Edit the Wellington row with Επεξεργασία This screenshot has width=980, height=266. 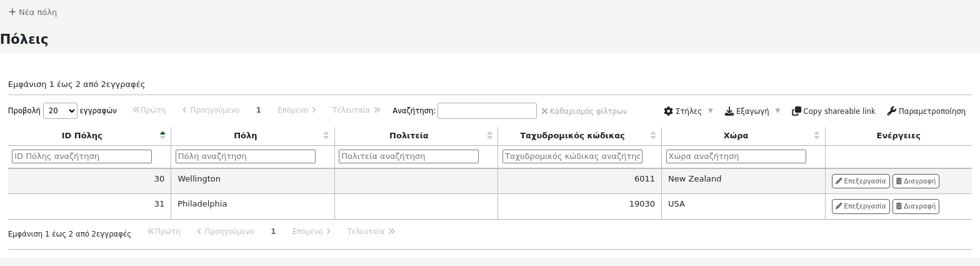[x=860, y=181]
